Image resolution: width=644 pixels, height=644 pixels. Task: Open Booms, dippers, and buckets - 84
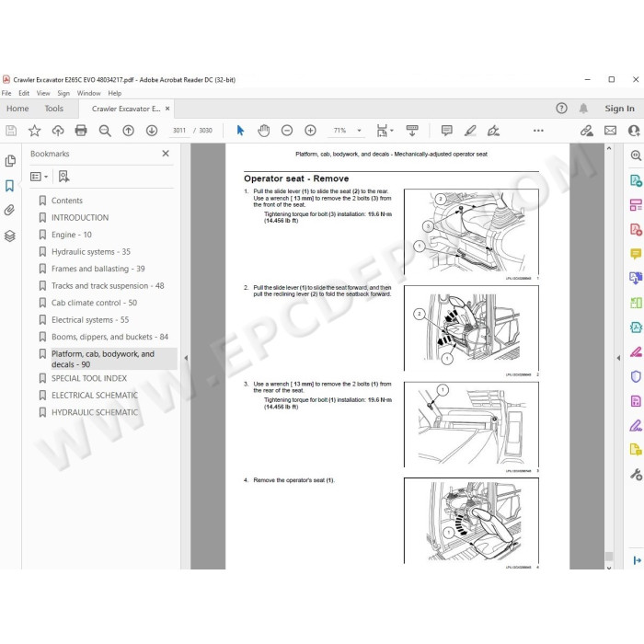coord(109,337)
